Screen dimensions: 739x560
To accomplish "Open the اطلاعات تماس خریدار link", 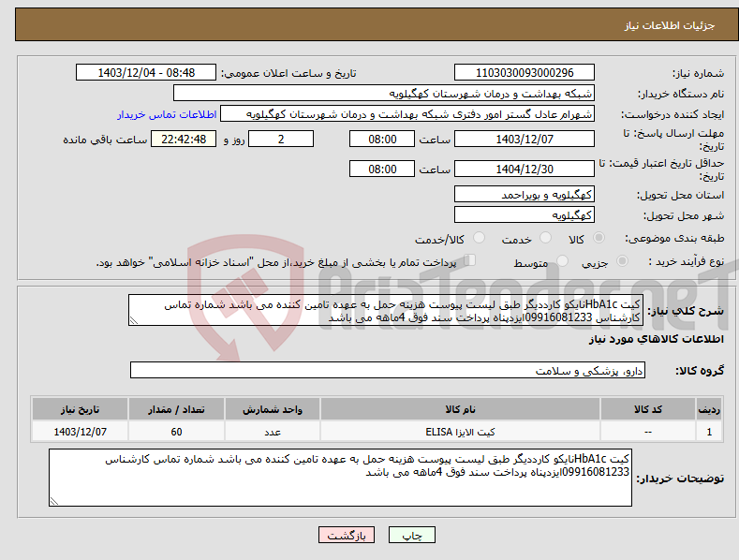I will 167,114.
